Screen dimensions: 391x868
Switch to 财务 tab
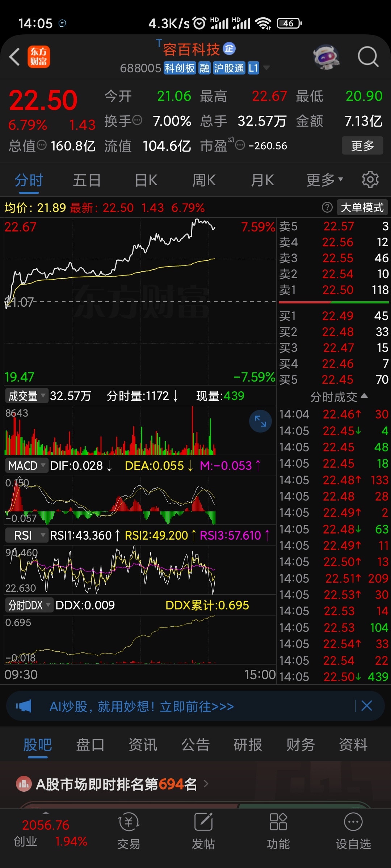[x=300, y=745]
